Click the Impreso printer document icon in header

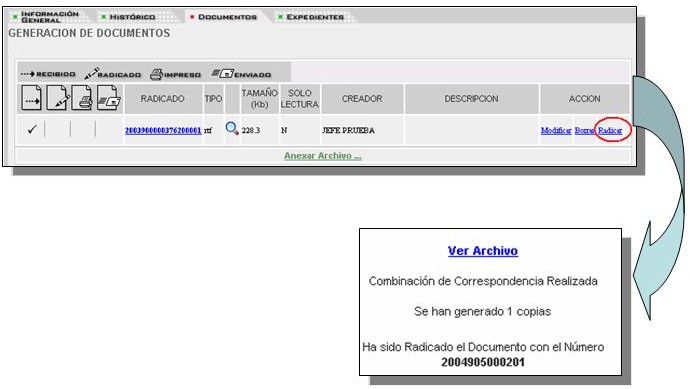(82, 98)
